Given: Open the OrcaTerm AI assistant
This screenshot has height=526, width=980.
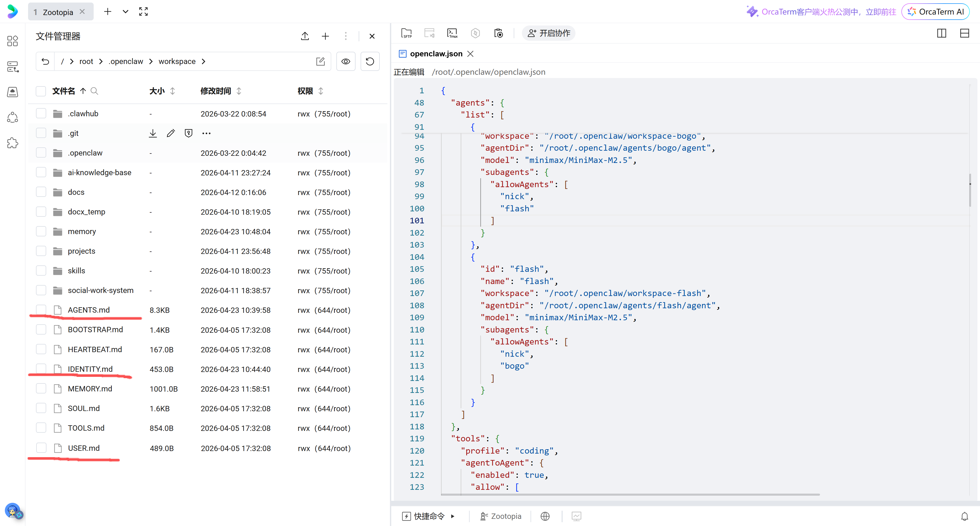Looking at the screenshot, I should coord(936,12).
